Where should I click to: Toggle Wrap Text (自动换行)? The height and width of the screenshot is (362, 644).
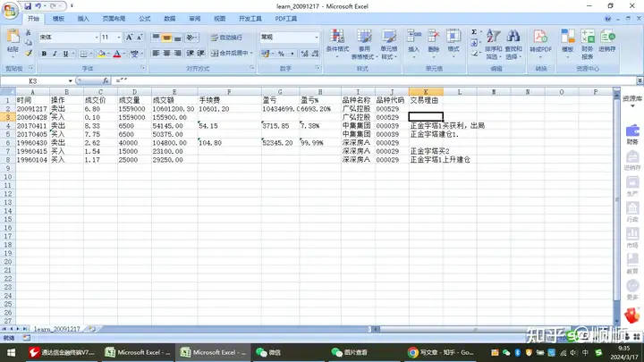pyautogui.click(x=226, y=38)
